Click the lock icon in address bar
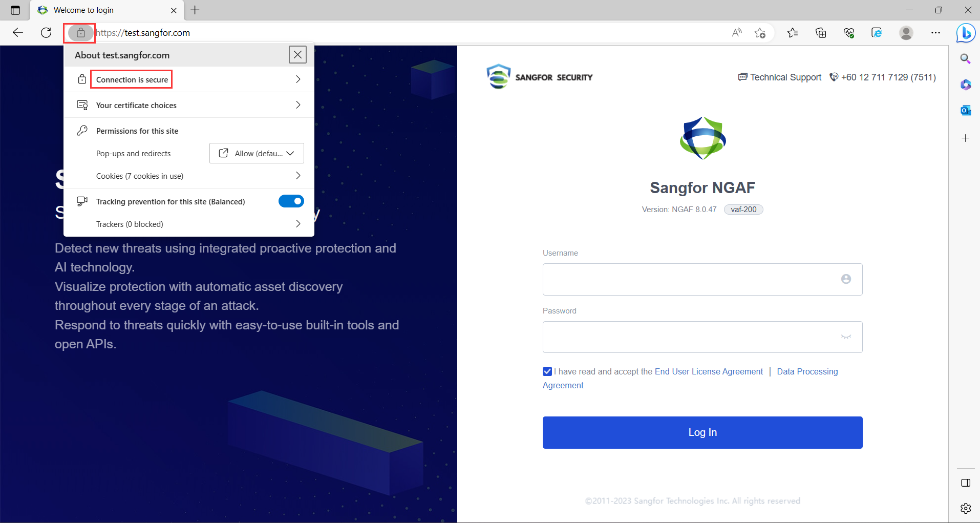This screenshot has width=980, height=523. 80,33
